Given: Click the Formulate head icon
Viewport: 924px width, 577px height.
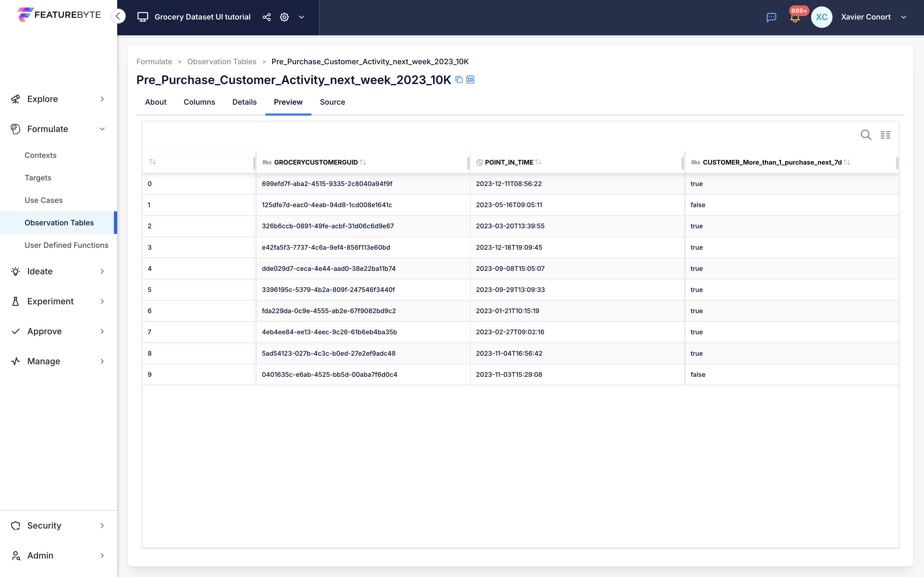Looking at the screenshot, I should click(x=15, y=129).
